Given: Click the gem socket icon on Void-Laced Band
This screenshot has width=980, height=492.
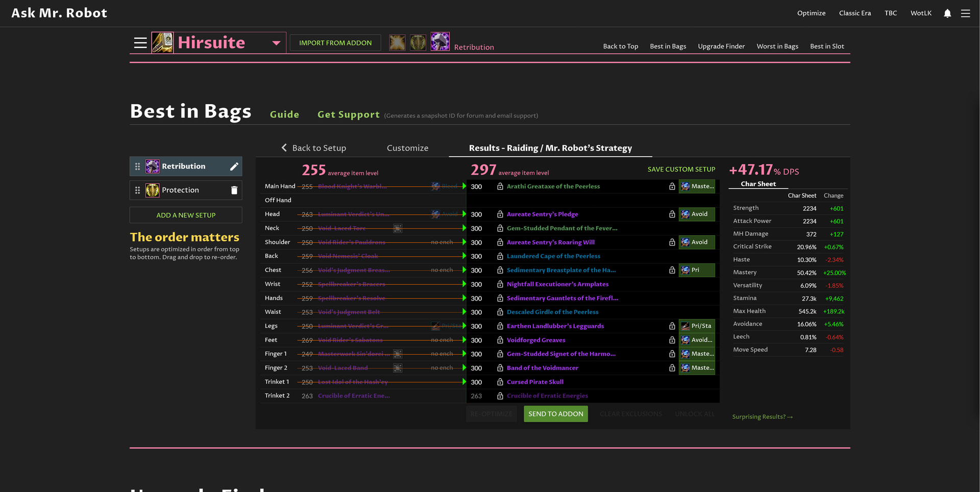Looking at the screenshot, I should coord(398,368).
